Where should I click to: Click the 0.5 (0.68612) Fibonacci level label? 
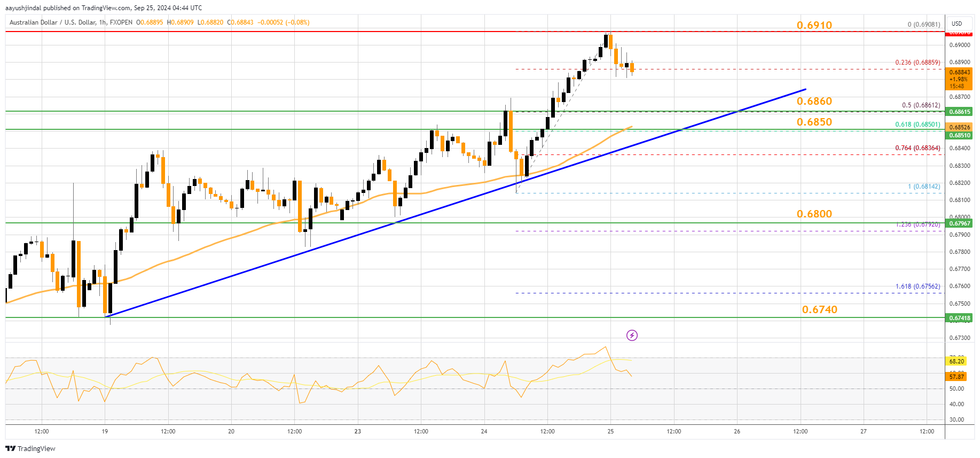tap(921, 105)
